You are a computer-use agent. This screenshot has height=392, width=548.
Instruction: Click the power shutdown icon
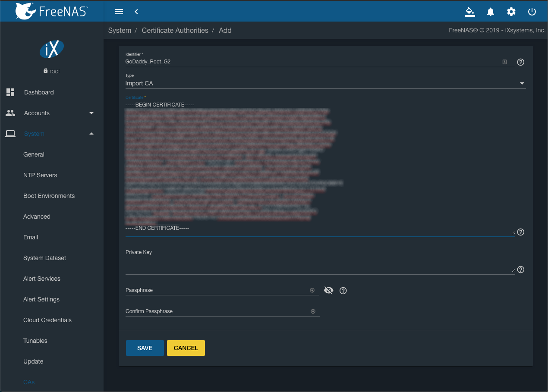[532, 12]
